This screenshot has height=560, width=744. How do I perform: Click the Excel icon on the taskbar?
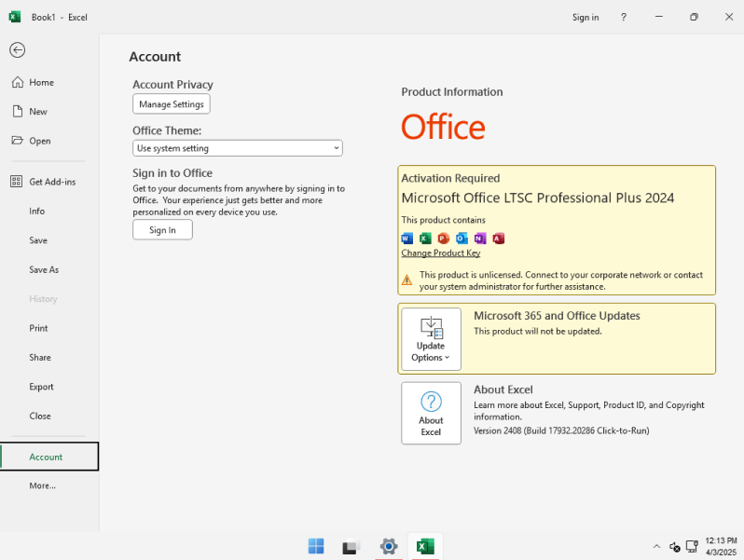coord(425,546)
